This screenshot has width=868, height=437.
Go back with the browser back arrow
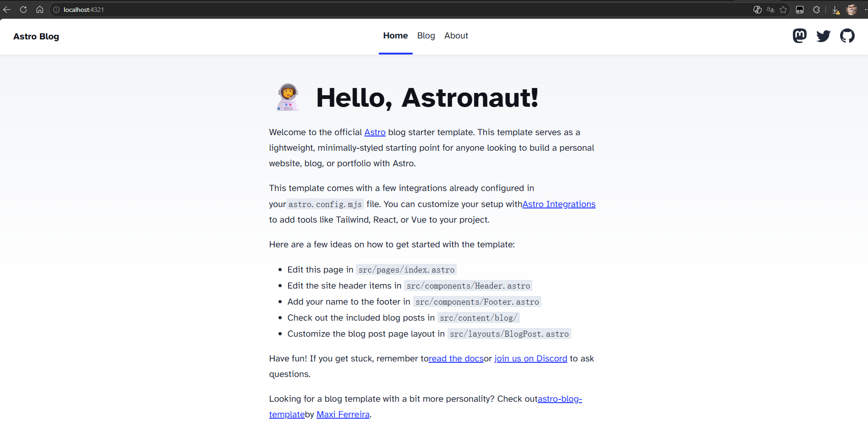(x=7, y=10)
